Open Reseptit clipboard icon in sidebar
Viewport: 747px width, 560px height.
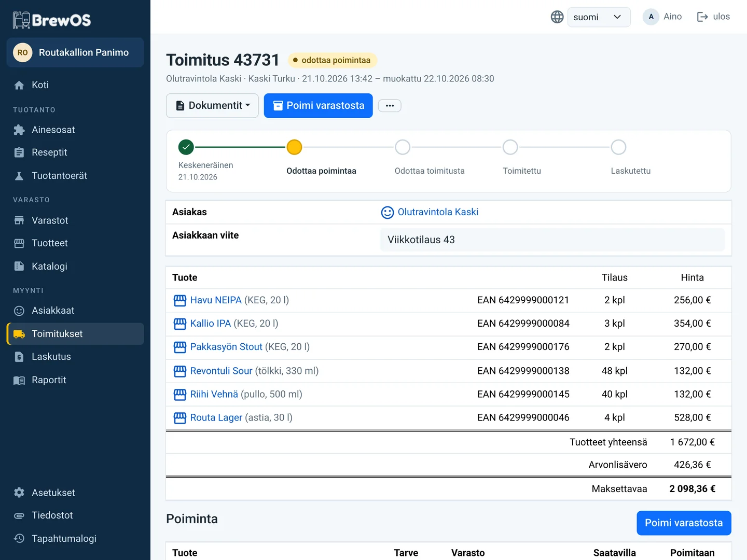(19, 152)
